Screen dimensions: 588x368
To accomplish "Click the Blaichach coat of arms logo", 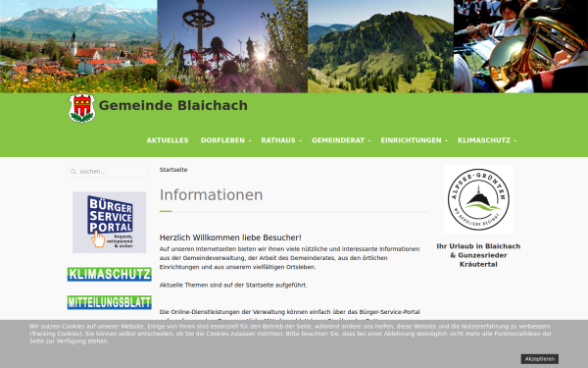I will pos(81,109).
